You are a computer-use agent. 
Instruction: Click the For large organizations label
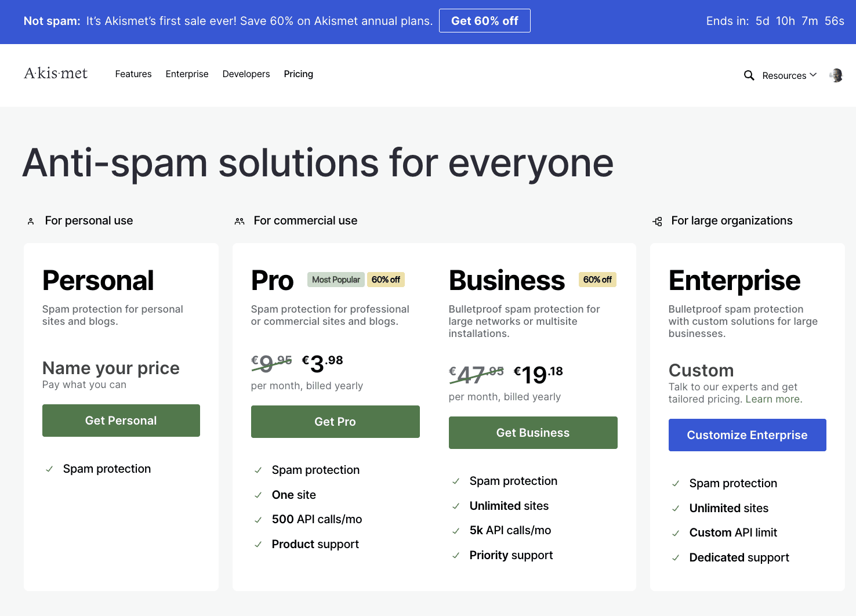[731, 220]
